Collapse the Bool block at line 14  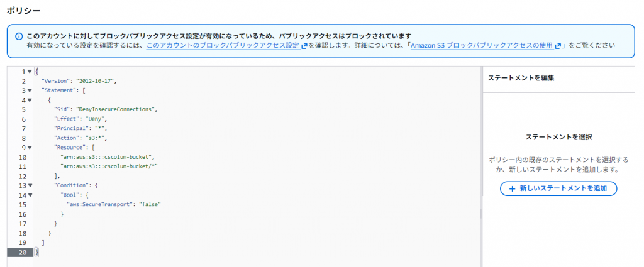pos(30,195)
